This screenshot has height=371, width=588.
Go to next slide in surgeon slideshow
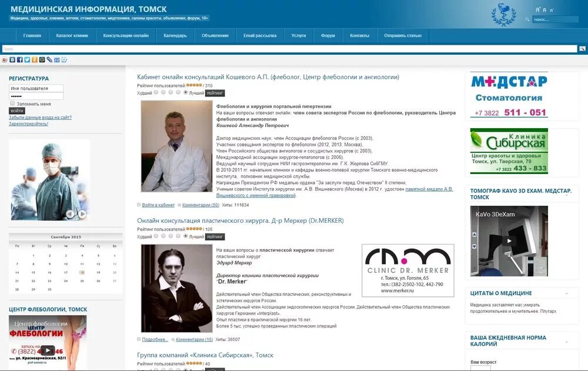pyautogui.click(x=82, y=214)
